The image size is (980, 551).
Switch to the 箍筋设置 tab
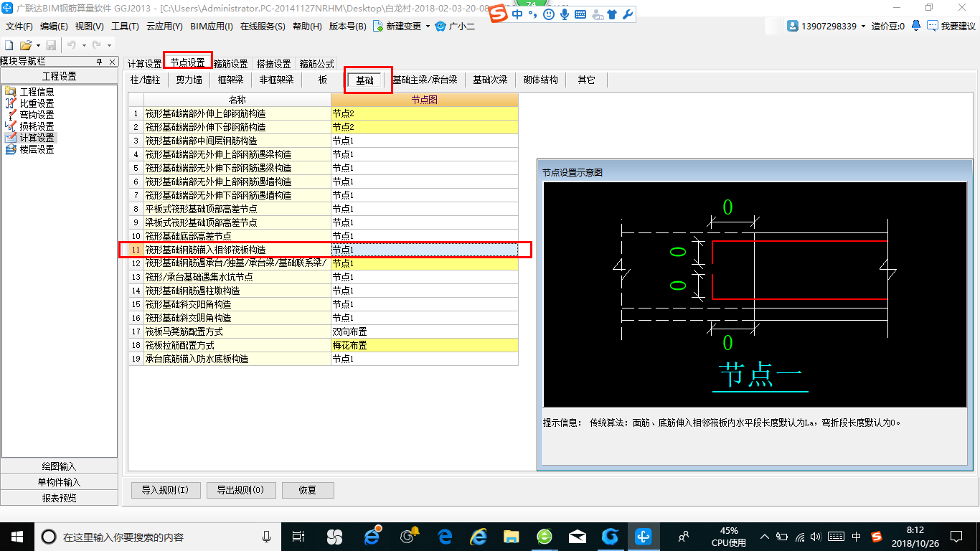[230, 64]
